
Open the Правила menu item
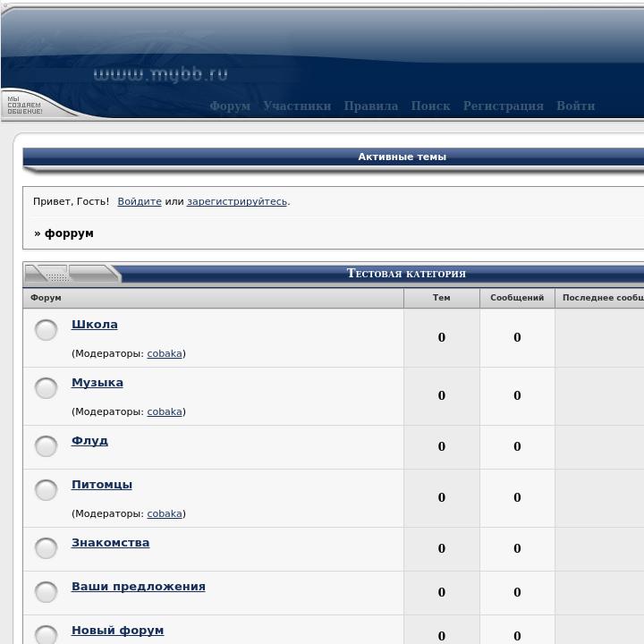371,106
